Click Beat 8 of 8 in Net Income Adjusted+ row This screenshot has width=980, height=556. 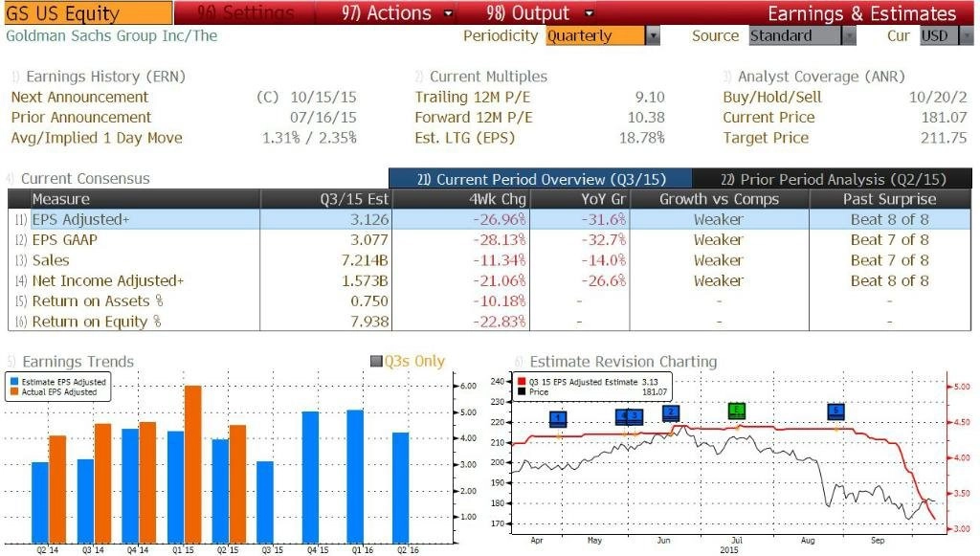(889, 281)
